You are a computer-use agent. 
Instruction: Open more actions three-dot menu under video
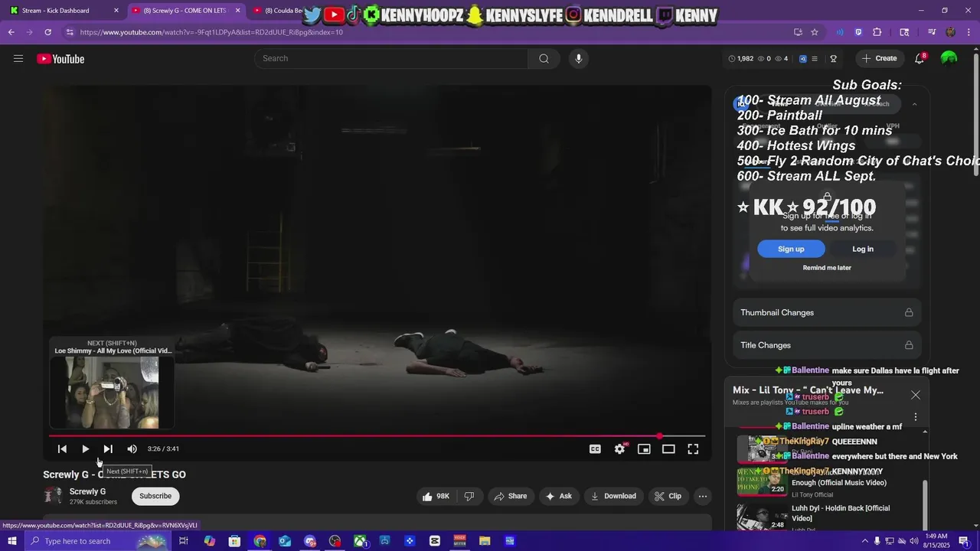pyautogui.click(x=702, y=496)
